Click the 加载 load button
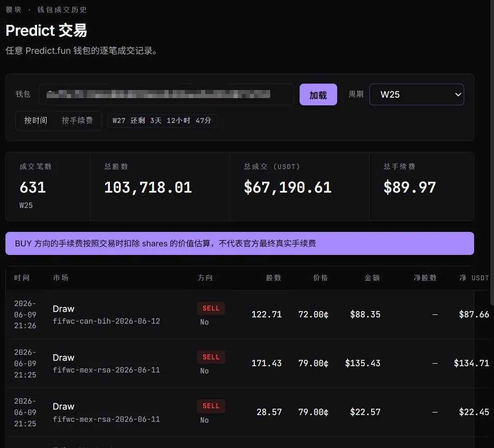The height and width of the screenshot is (448, 494). [x=318, y=94]
